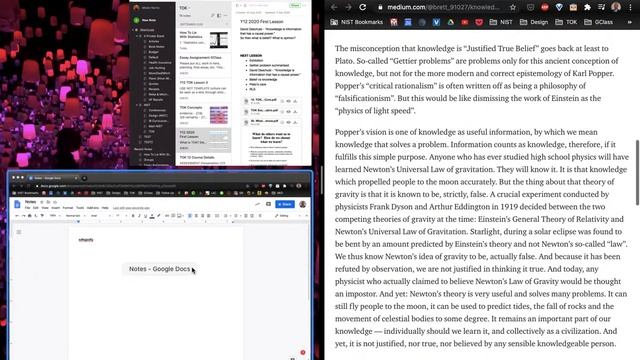The height and width of the screenshot is (360, 640).
Task: Open the GClass bookmarks folder
Action: [598, 22]
